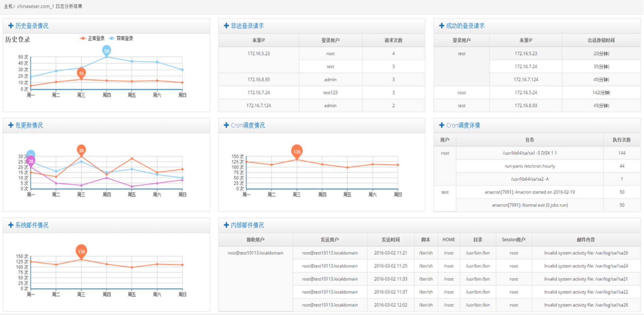Click the plus icon beside 成功的登录请求

tap(442, 26)
